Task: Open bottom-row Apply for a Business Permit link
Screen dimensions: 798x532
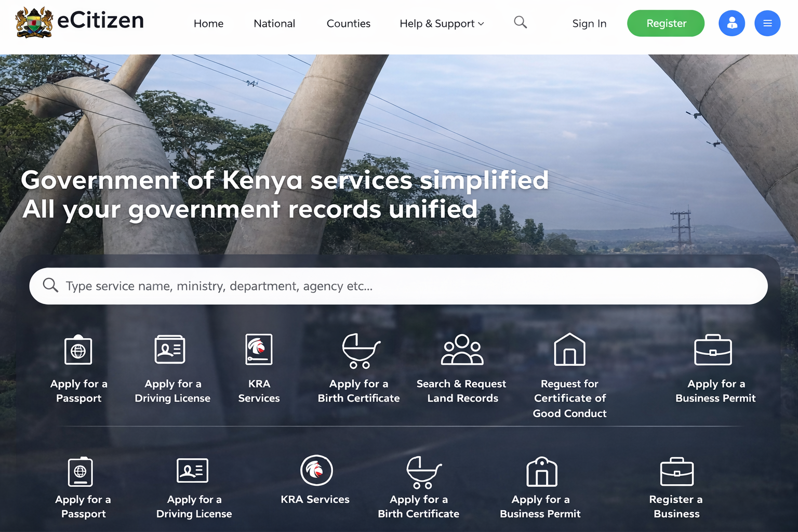Action: [x=540, y=506]
